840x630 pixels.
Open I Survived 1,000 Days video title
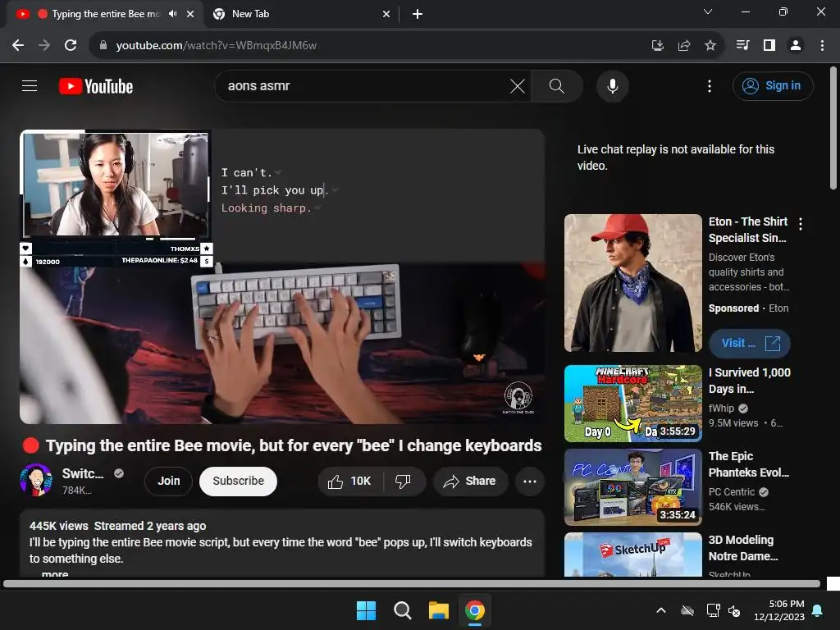click(750, 381)
